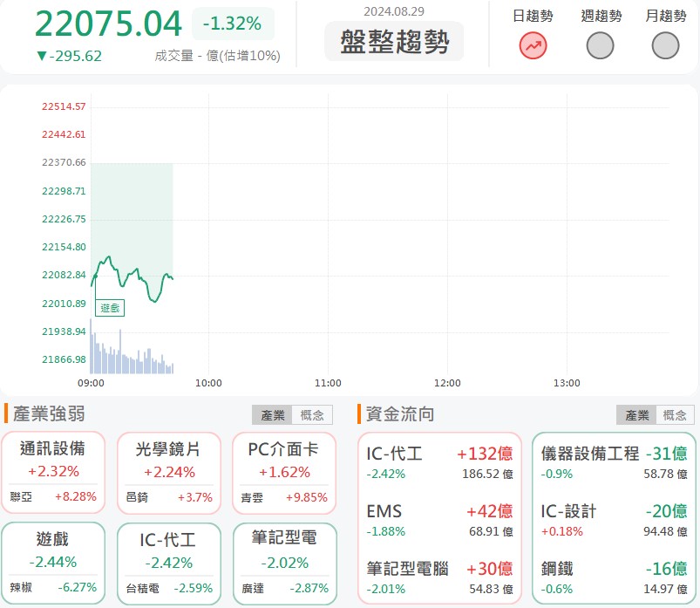Click 鋼鐵 -16億 outflow row
Image resolution: width=700 pixels, height=608 pixels.
coord(614,577)
